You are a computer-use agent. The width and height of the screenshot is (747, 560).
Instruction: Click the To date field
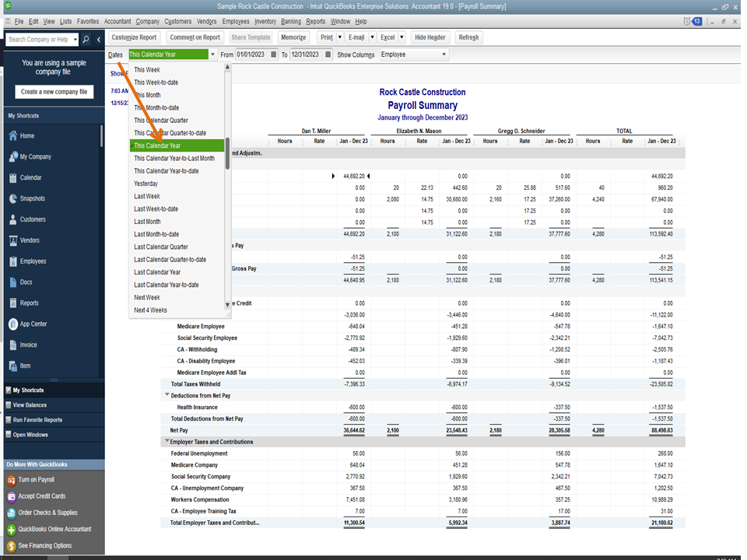tap(307, 54)
